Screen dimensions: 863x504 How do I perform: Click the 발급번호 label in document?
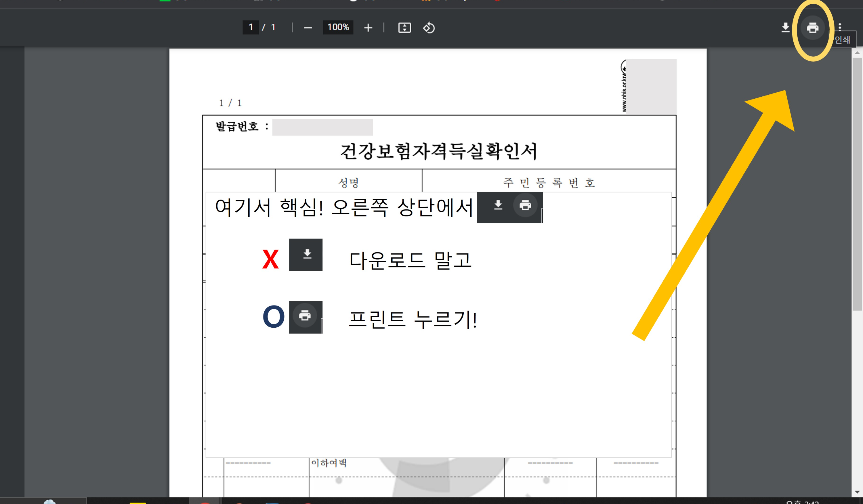click(237, 127)
